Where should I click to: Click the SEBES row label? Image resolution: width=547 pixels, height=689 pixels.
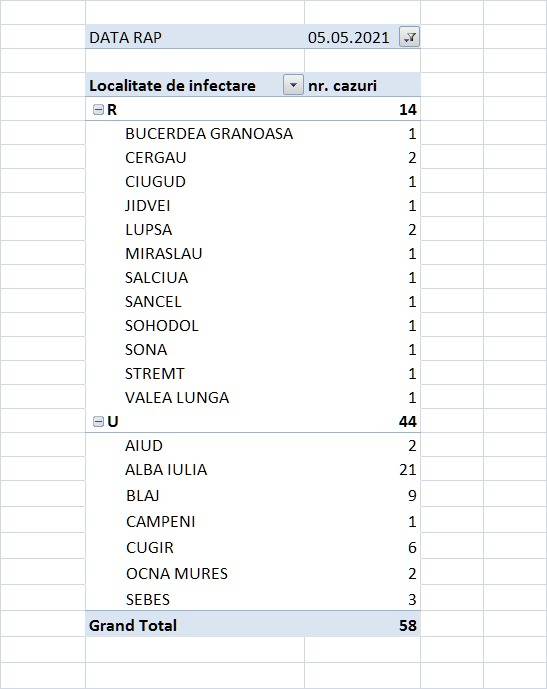click(x=148, y=600)
